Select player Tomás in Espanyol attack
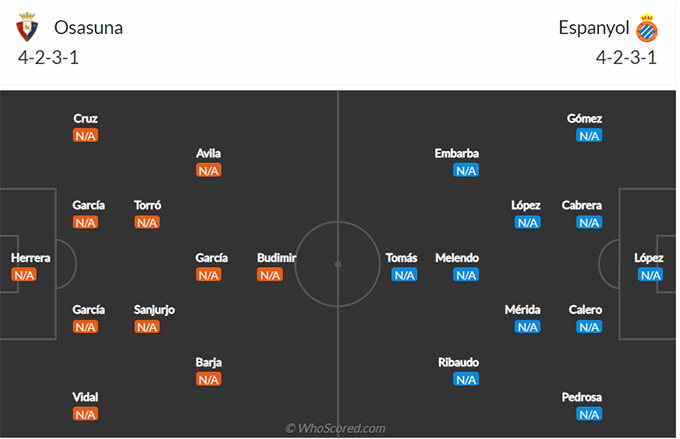The width and height of the screenshot is (680, 439). click(x=402, y=258)
